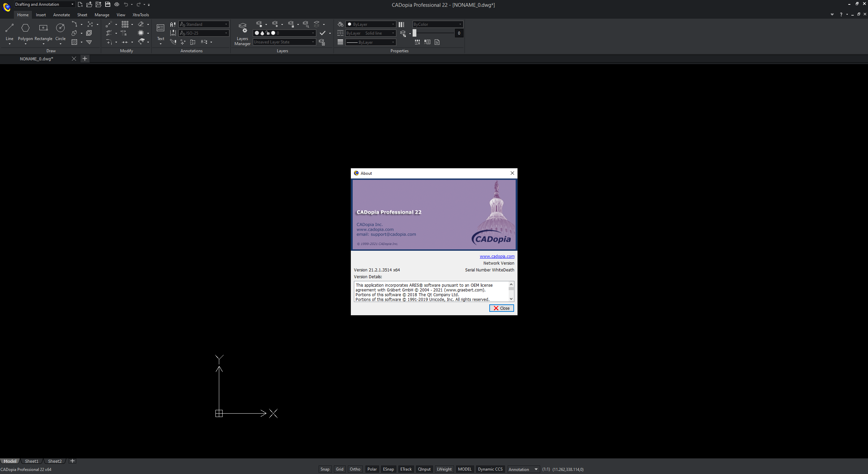
Task: Open the current layer 0 dropdown
Action: (x=284, y=33)
